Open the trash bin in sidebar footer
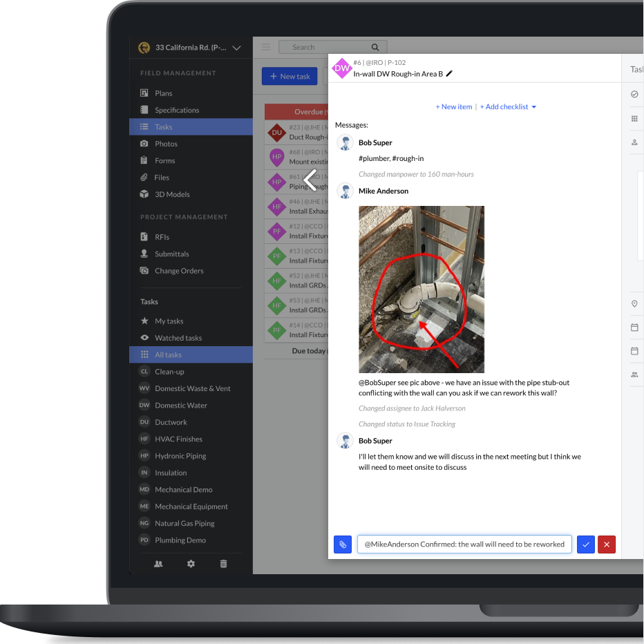 click(x=223, y=564)
